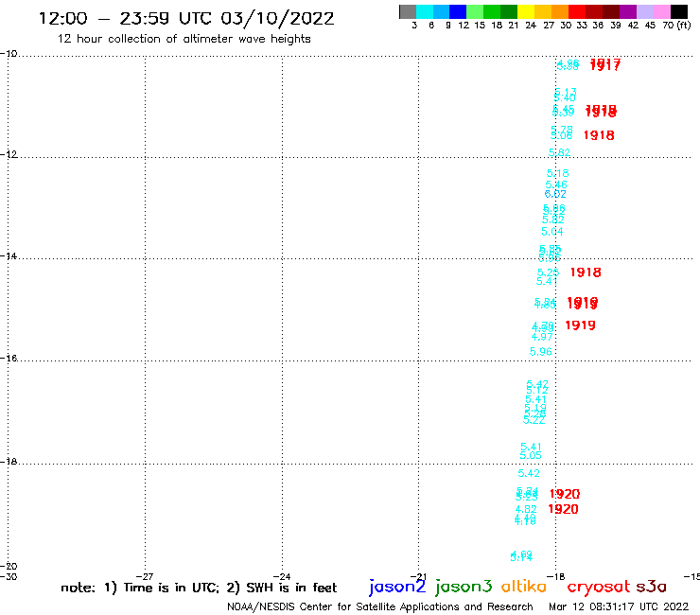Click the -16 latitude axis label
Viewport: 700px width, 615px height.
(9, 359)
